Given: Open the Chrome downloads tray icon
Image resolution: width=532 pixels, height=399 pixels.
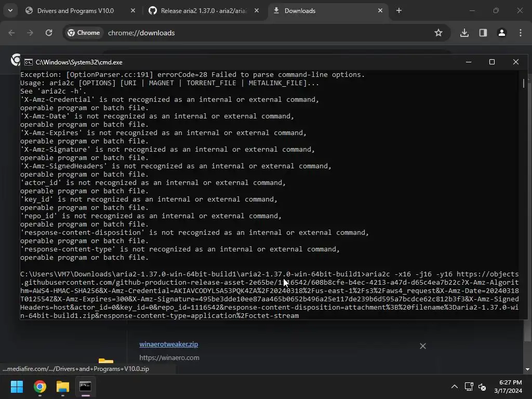Looking at the screenshot, I should 464,33.
